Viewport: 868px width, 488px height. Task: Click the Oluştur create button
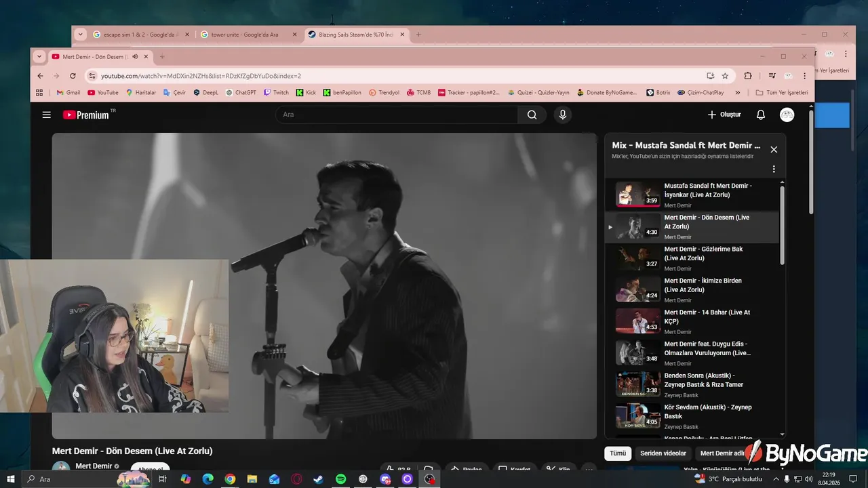[724, 115]
